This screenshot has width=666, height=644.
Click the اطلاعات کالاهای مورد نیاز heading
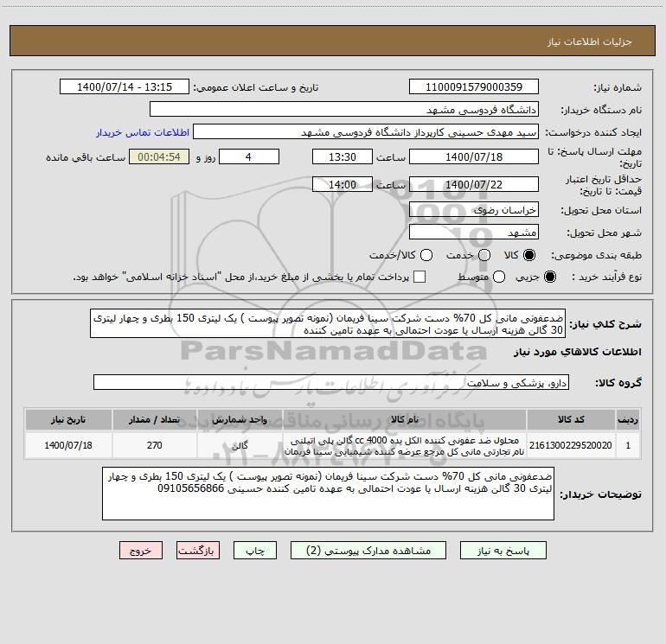point(577,353)
